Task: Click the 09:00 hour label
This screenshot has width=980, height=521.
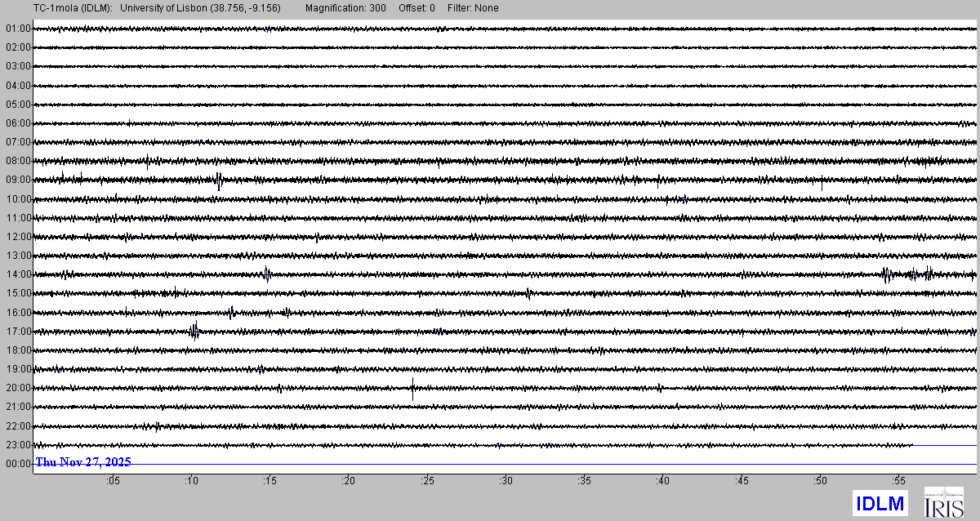Action: (18, 180)
